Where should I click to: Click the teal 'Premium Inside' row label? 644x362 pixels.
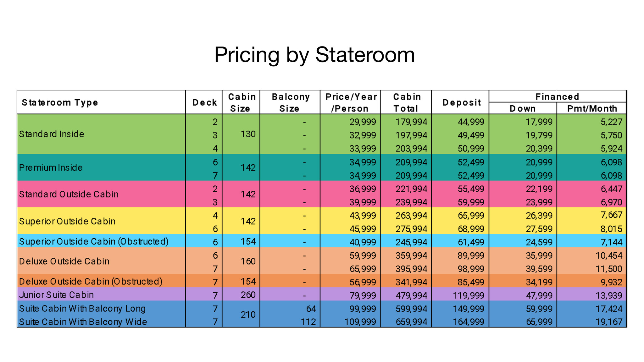[x=51, y=167]
